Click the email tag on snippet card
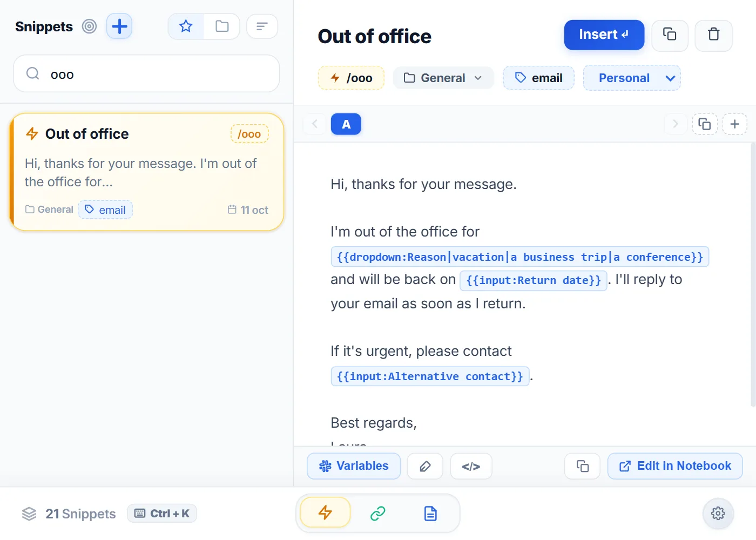This screenshot has width=756, height=540. (105, 210)
